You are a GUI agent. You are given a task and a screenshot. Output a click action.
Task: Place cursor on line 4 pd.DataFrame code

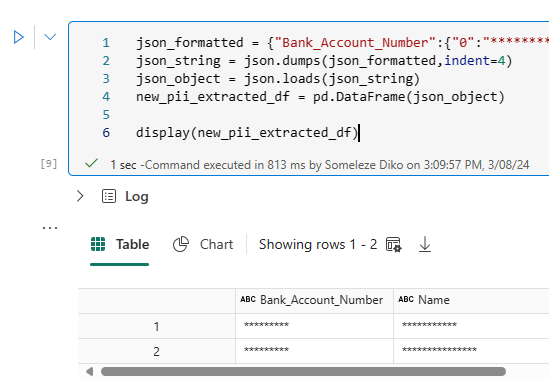320,97
